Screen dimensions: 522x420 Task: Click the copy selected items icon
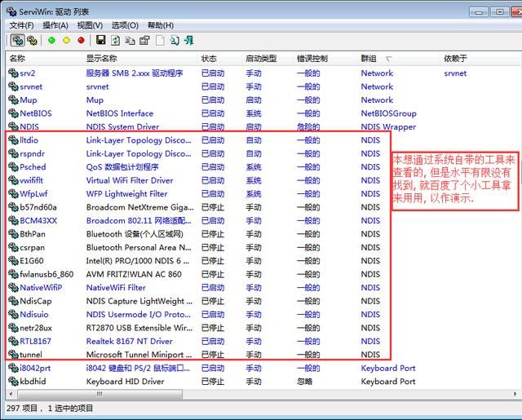click(130, 40)
